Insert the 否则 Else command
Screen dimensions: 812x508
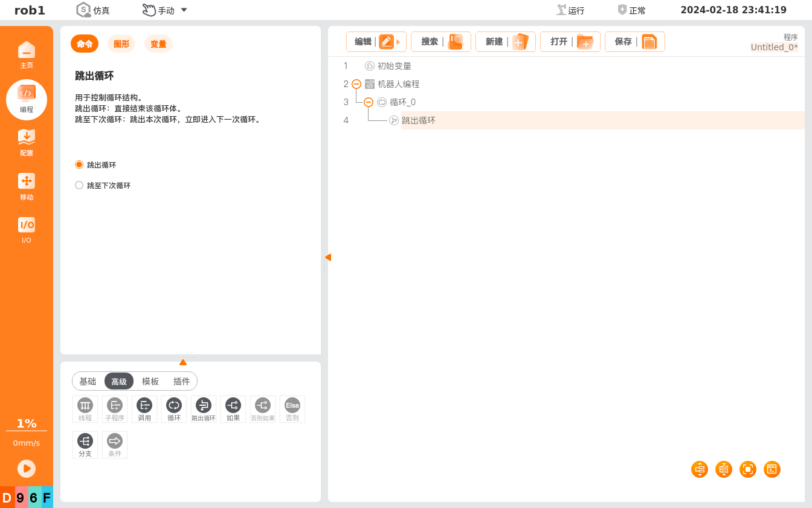[292, 409]
